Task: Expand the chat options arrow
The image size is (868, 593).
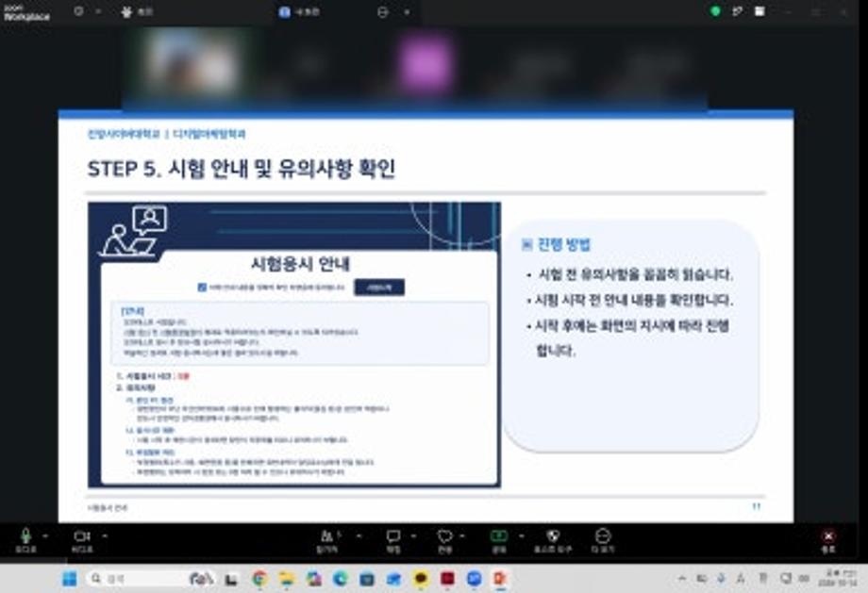Action: point(413,535)
